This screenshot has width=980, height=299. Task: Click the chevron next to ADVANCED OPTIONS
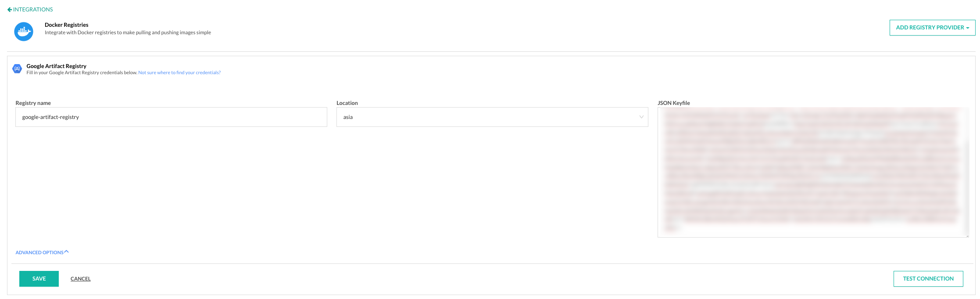(67, 252)
